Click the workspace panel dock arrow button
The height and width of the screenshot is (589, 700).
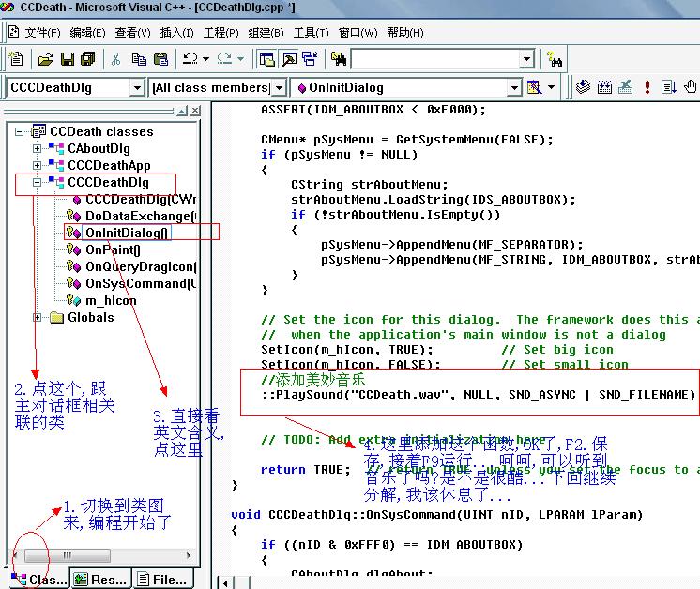[182, 111]
